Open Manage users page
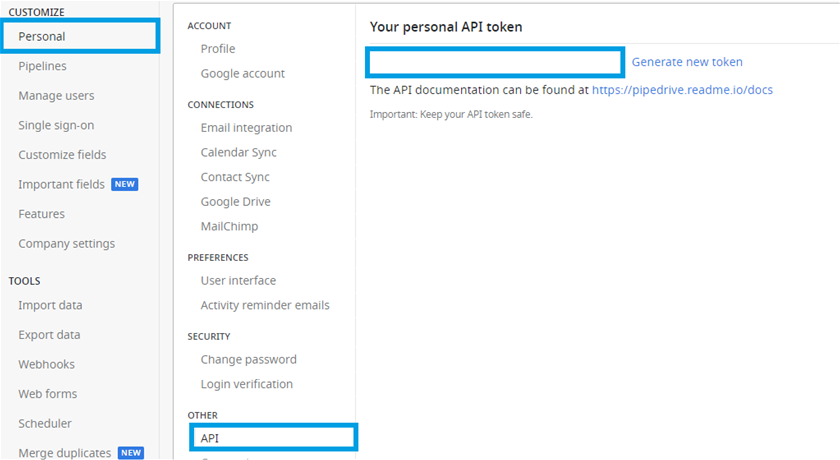The width and height of the screenshot is (840, 460). 56,96
